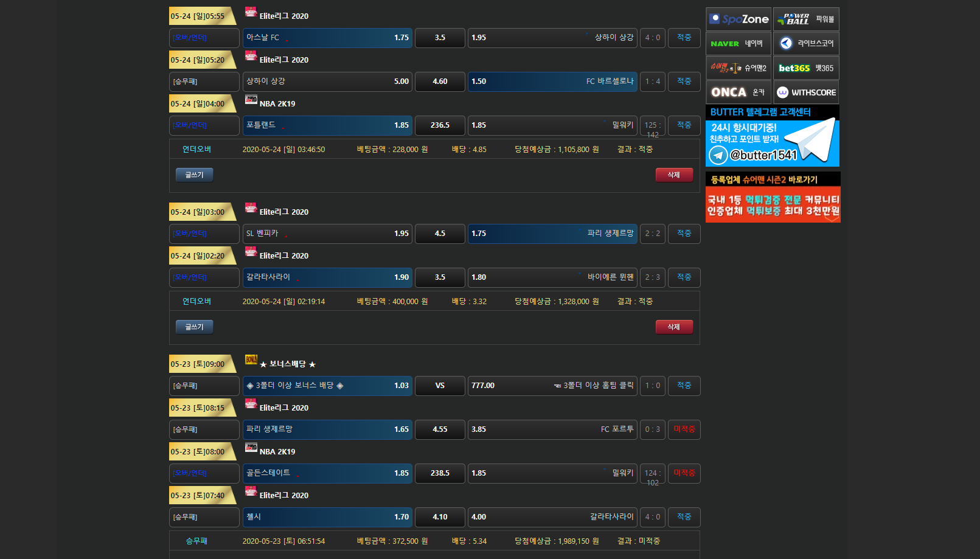Click the second 글쓰기 button below 400,000 bet

pyautogui.click(x=194, y=327)
